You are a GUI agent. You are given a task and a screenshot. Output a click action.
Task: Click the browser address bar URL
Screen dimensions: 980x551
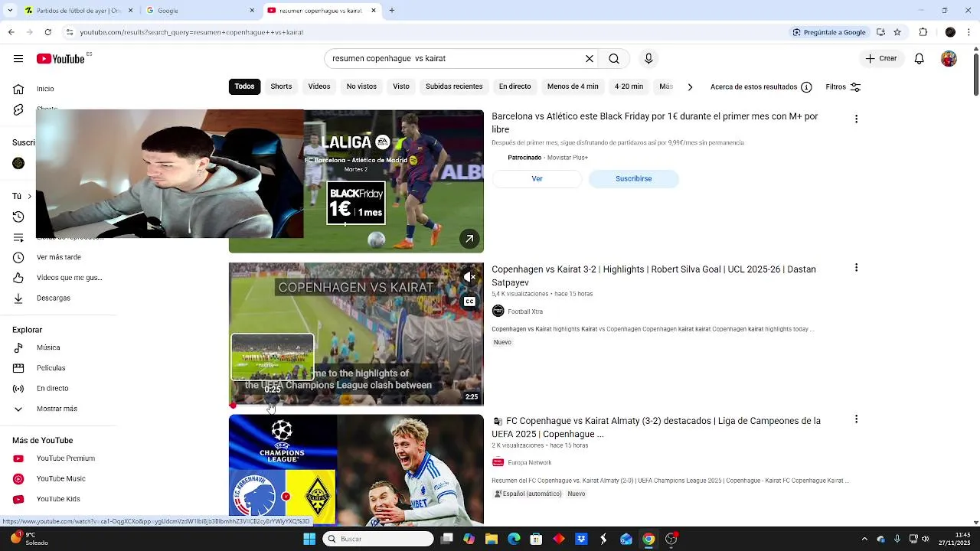[x=191, y=32]
